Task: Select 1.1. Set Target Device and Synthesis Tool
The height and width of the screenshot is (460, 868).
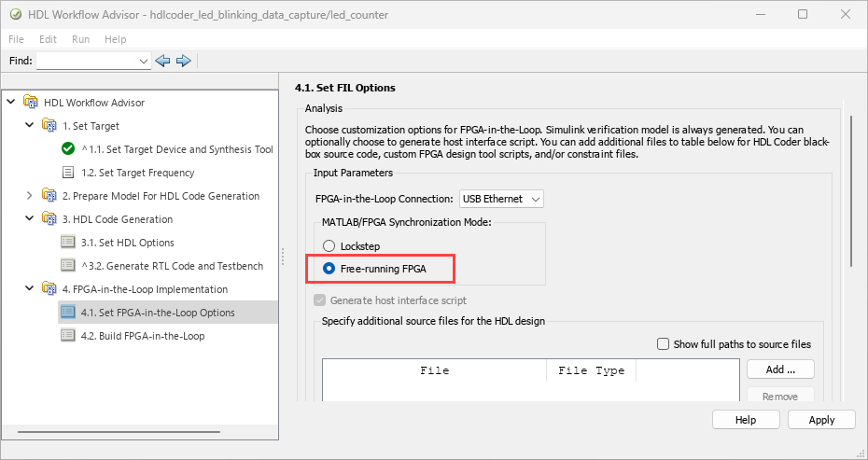Action: pos(177,149)
